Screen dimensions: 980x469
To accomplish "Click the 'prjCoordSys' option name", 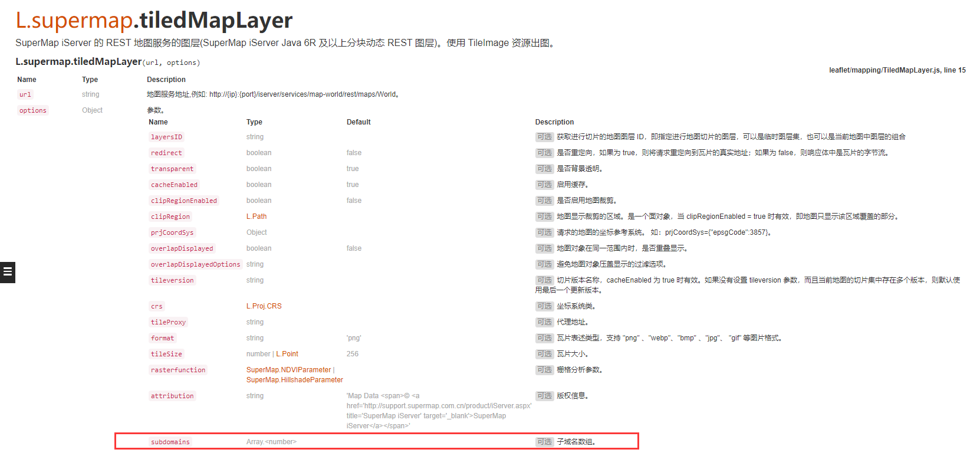I will (172, 232).
